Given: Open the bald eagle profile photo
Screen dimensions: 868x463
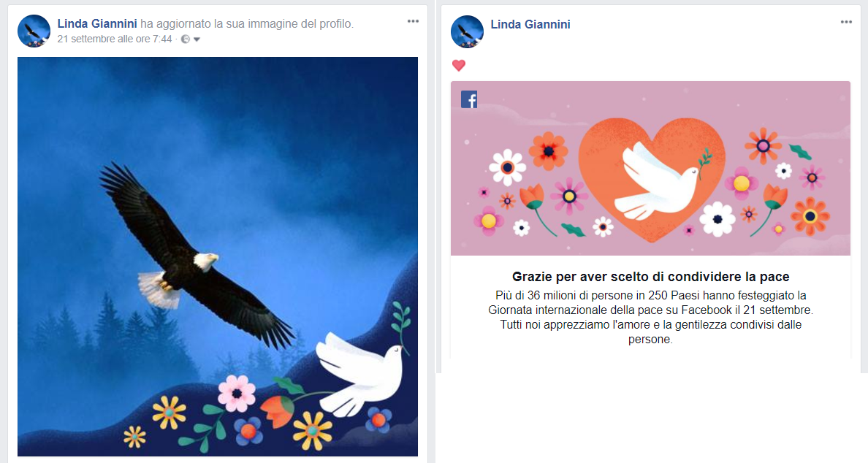Looking at the screenshot, I should pyautogui.click(x=218, y=256).
